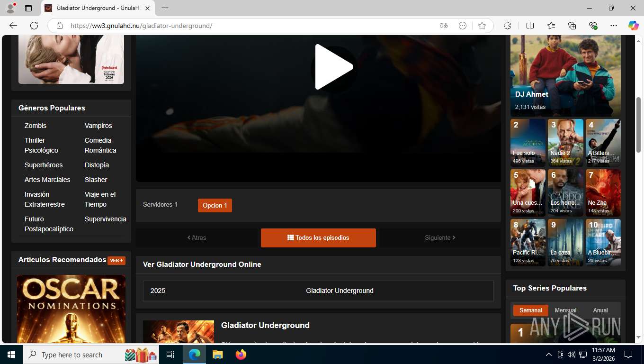
Task: Close the Gladiator Underground tab
Action: click(148, 8)
